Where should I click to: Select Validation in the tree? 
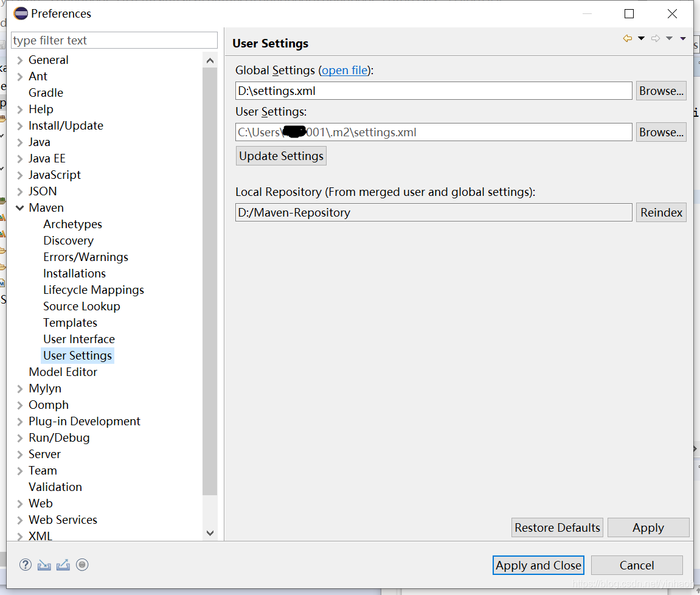coord(55,487)
